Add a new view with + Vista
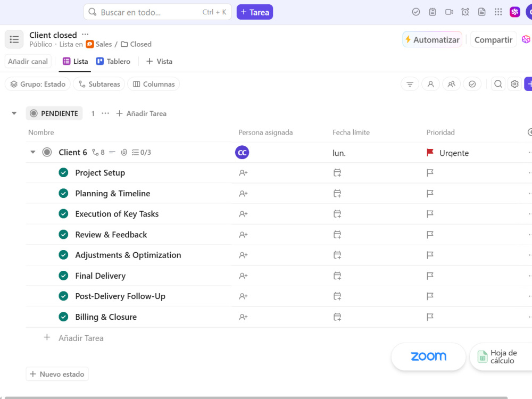 (159, 61)
